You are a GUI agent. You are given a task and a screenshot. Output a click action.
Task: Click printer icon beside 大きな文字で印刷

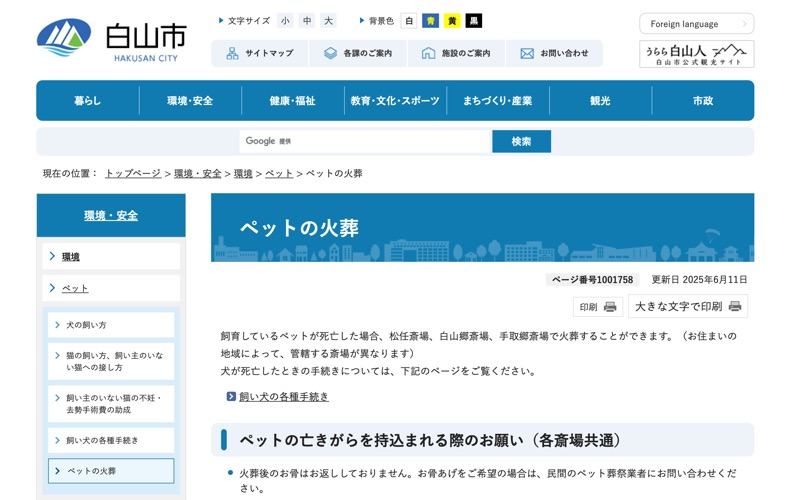coord(735,306)
